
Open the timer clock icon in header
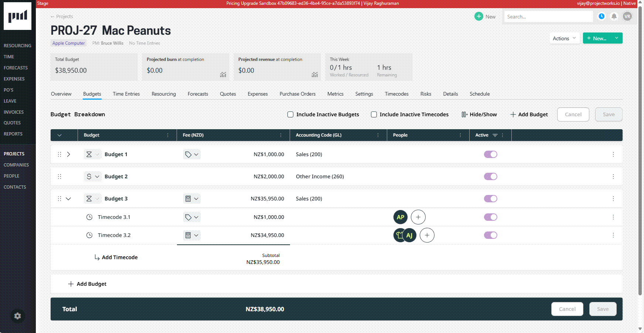pyautogui.click(x=602, y=17)
